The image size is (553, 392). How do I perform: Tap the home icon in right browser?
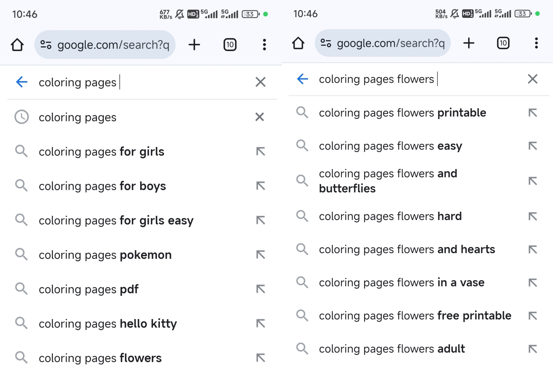click(298, 43)
